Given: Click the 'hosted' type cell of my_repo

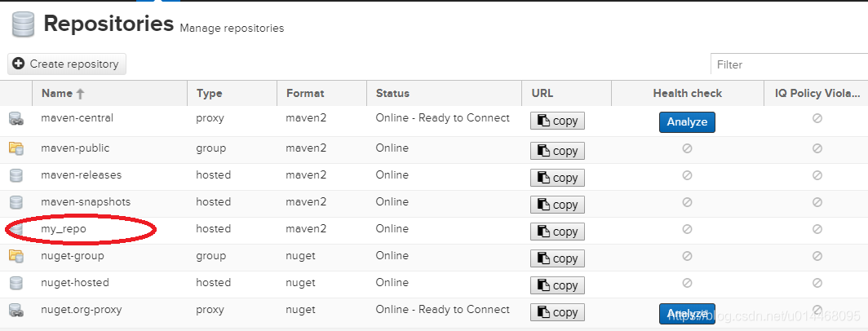Looking at the screenshot, I should [x=213, y=228].
